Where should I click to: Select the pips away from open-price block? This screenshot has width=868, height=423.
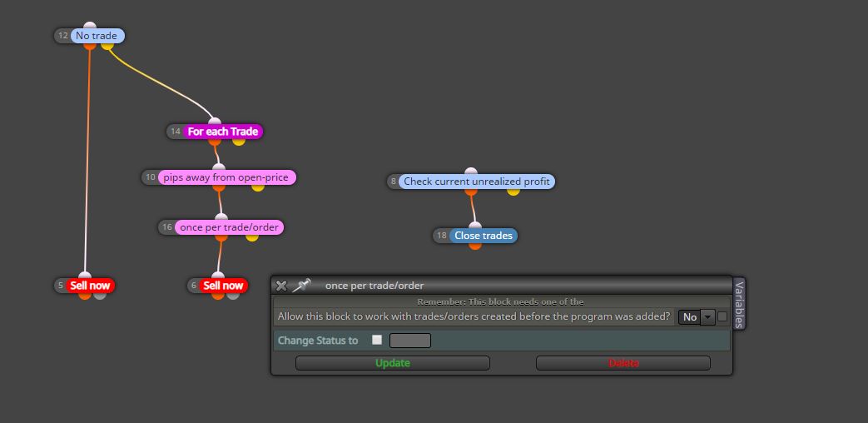pyautogui.click(x=226, y=177)
